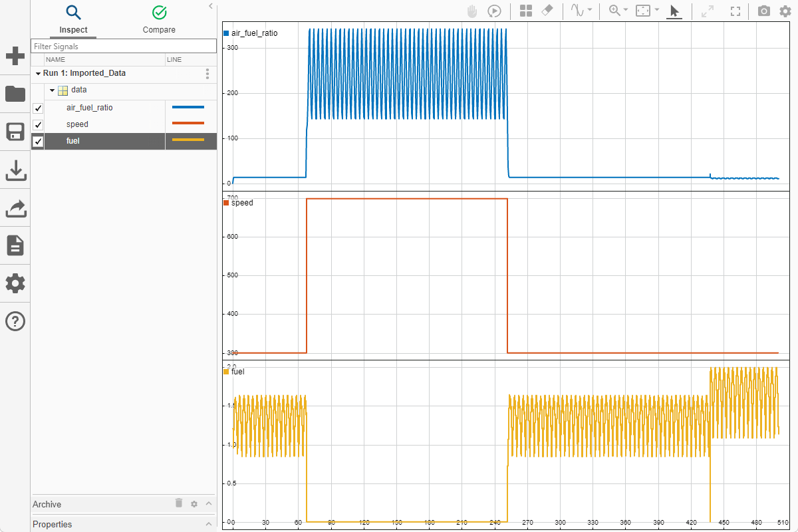The image size is (798, 532).
Task: Click the Create Report document icon
Action: coord(15,245)
